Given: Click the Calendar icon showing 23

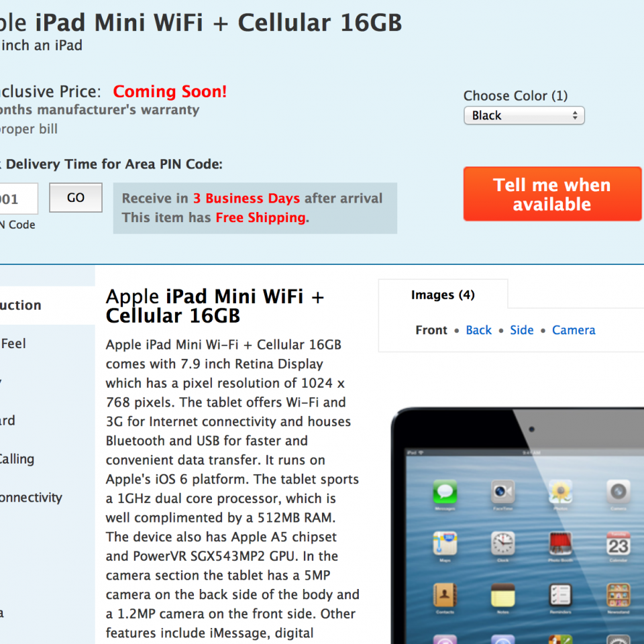Looking at the screenshot, I should pyautogui.click(x=618, y=543).
